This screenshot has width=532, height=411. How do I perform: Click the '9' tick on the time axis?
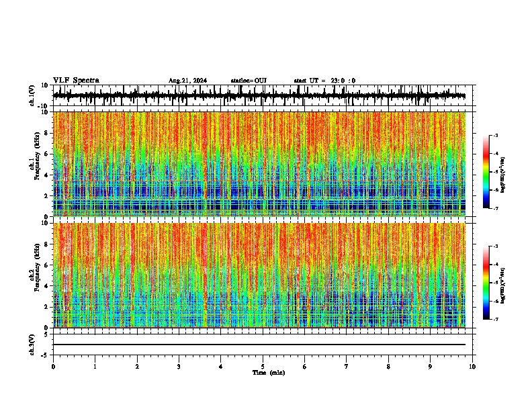pos(430,367)
